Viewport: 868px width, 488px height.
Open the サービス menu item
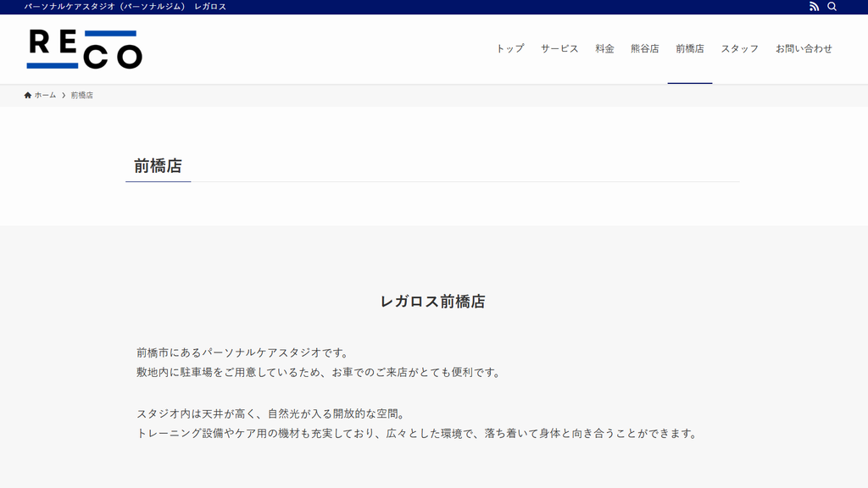[559, 48]
